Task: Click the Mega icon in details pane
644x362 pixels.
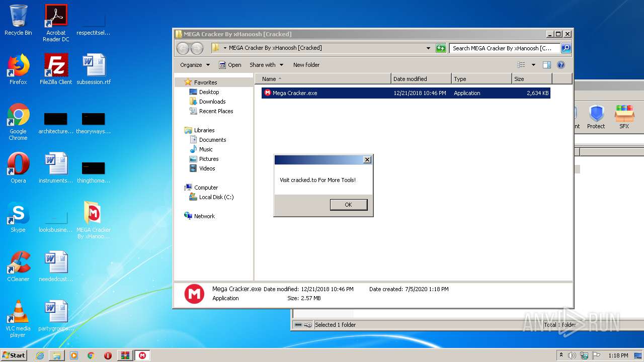Action: point(194,294)
